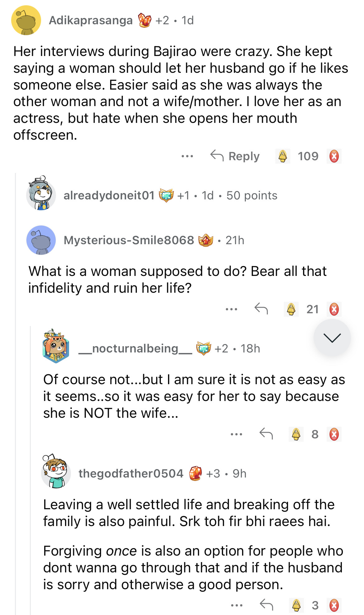This screenshot has height=615, width=364.
Task: Upvote Mysterious-Smile8068's comment
Action: coord(291,309)
